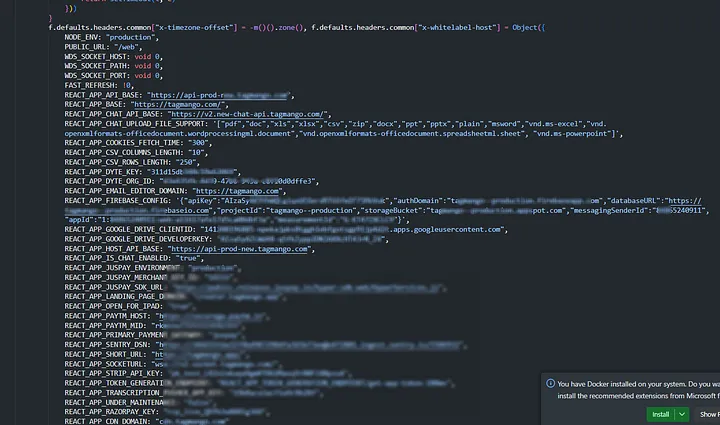Viewport: 720px width, 425px height.
Task: Open the v2.new-chat-api.tagmango.com URL
Action: click(x=248, y=114)
